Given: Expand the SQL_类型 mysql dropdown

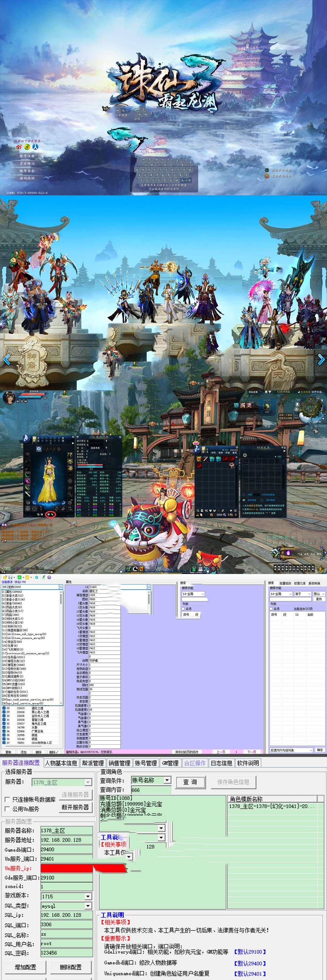Looking at the screenshot, I should 88,906.
